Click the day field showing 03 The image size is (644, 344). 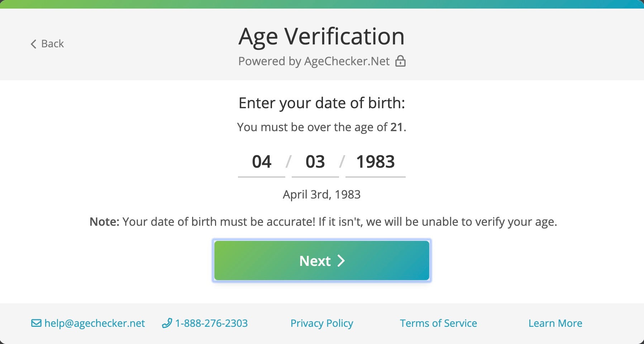(315, 162)
